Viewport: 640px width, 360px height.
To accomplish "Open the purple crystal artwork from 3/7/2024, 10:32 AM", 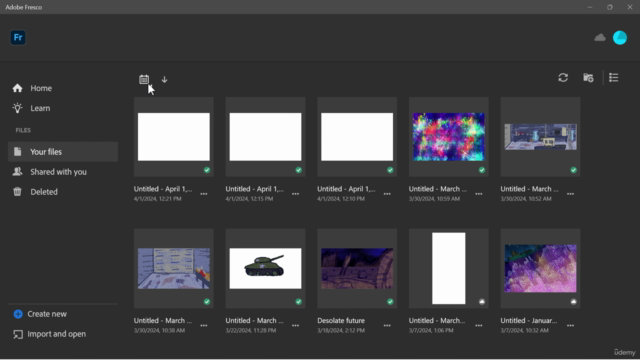I will [540, 268].
